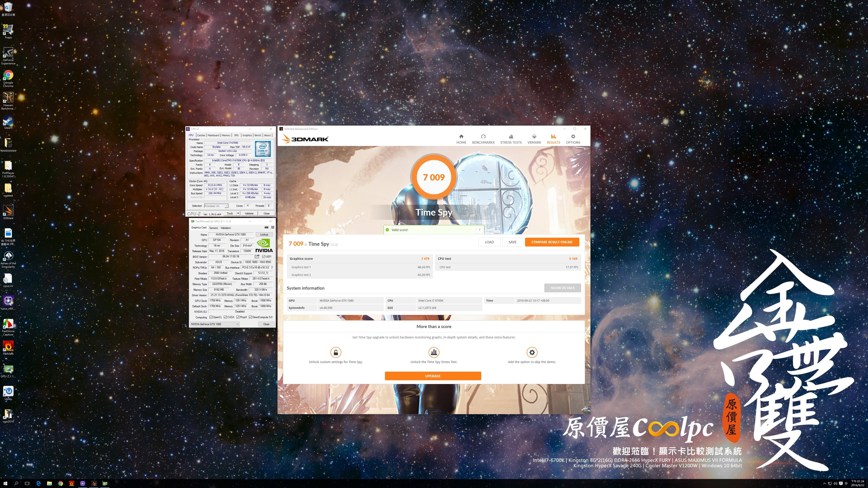Open Fraps desktop shortcut
This screenshot has height=488, width=868.
click(x=8, y=31)
